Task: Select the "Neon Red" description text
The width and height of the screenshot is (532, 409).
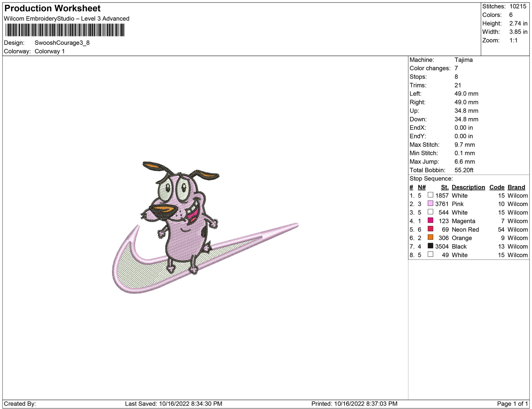Action: click(465, 230)
